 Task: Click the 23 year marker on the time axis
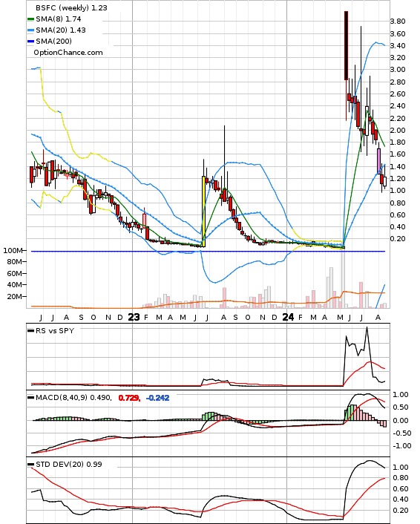[134, 317]
